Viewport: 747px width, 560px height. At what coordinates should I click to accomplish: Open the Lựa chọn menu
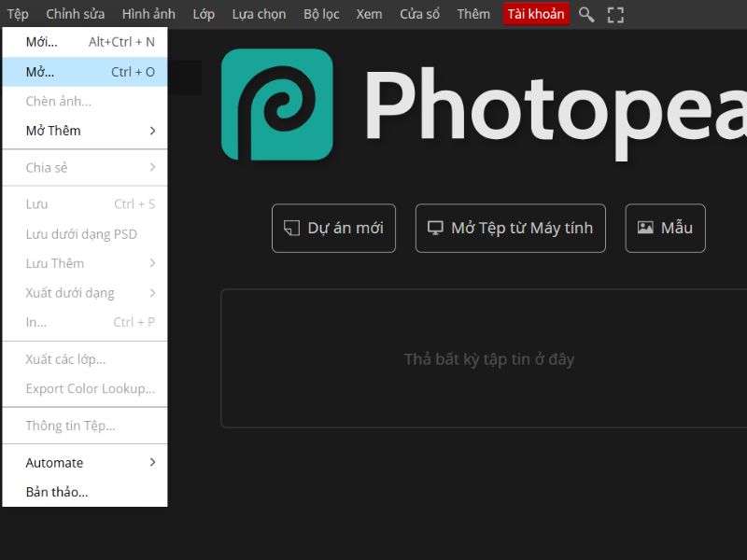[260, 14]
